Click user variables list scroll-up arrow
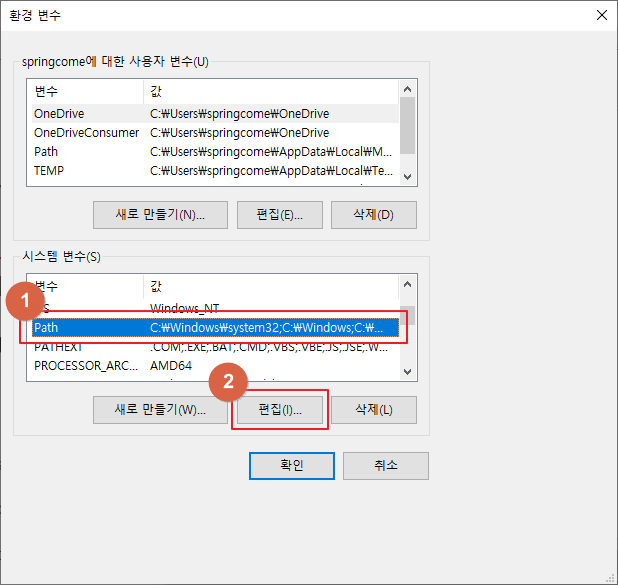Screen dimensions: 618x585 pos(407,90)
